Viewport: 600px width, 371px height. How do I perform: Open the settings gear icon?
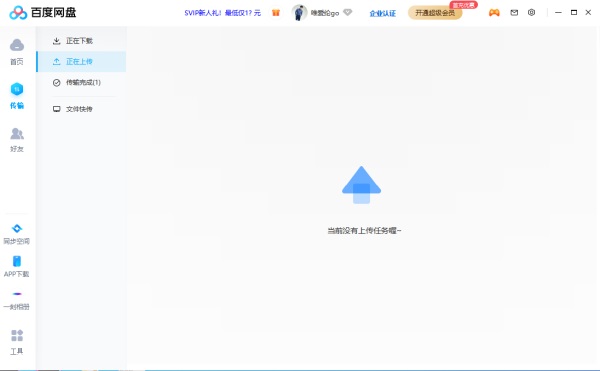[x=532, y=13]
